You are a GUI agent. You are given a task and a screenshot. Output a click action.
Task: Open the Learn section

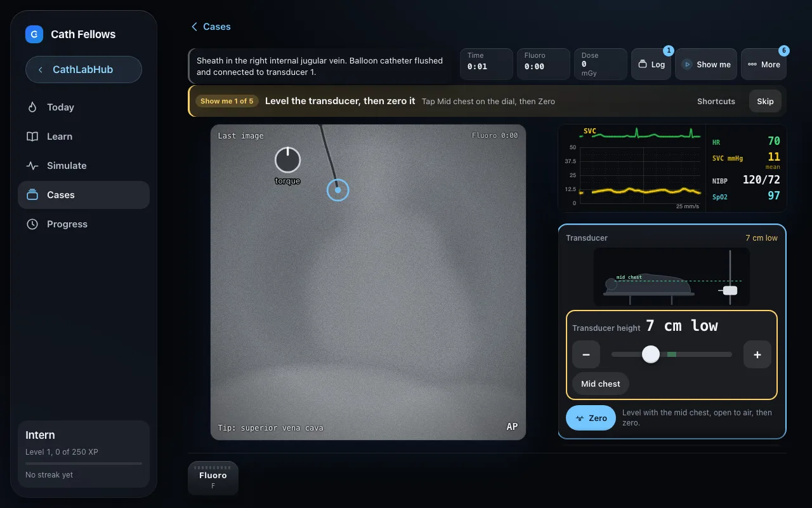[x=84, y=137]
